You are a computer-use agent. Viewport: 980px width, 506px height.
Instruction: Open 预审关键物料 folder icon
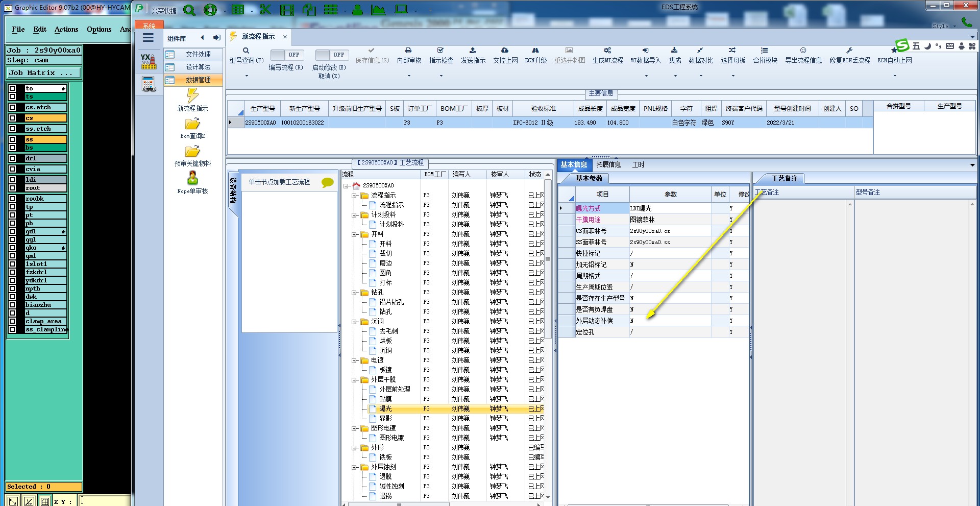[192, 152]
